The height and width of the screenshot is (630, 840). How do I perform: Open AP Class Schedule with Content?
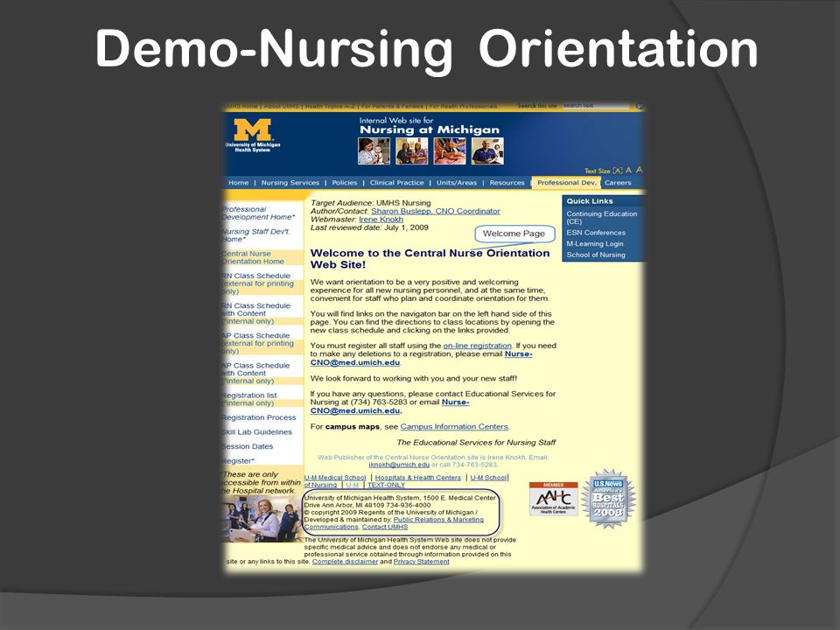(x=256, y=374)
